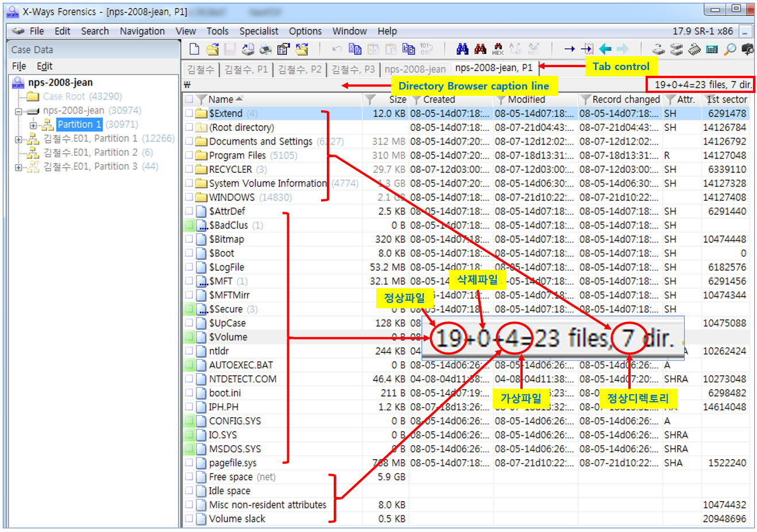Click the Paste clipboard toolbar icon
757x532 pixels.
tap(391, 49)
